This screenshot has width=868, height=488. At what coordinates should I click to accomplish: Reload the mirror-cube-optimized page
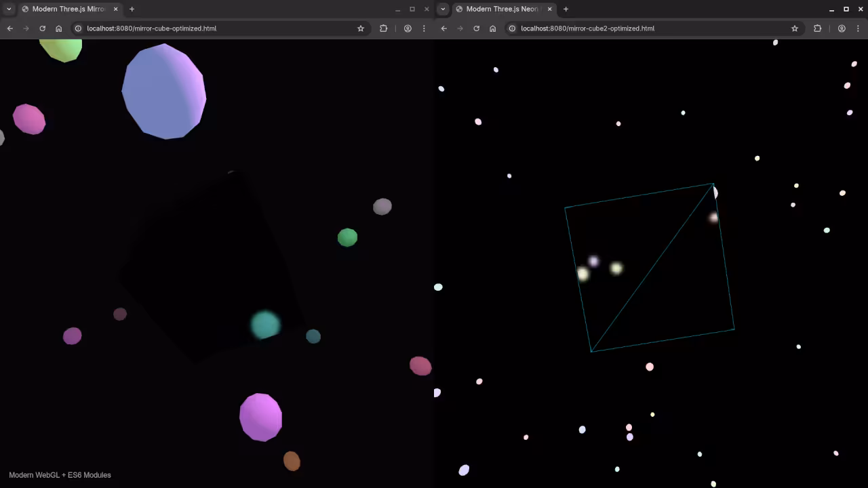coord(42,28)
